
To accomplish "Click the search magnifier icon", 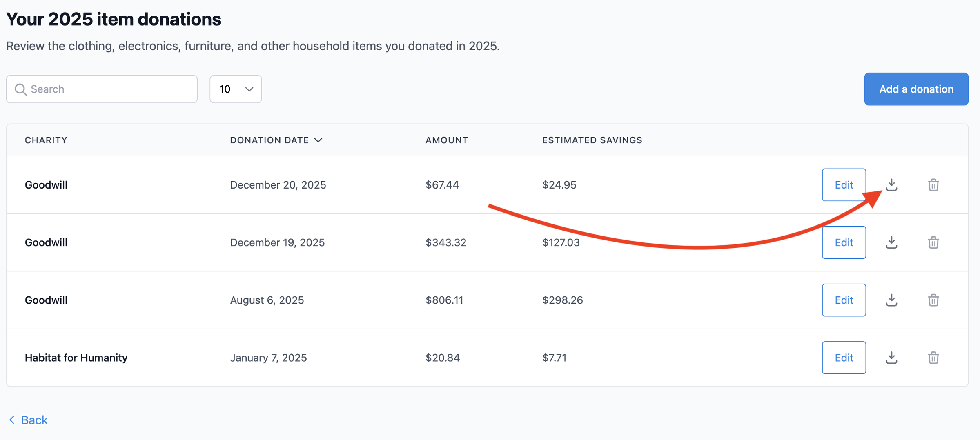I will pos(20,89).
